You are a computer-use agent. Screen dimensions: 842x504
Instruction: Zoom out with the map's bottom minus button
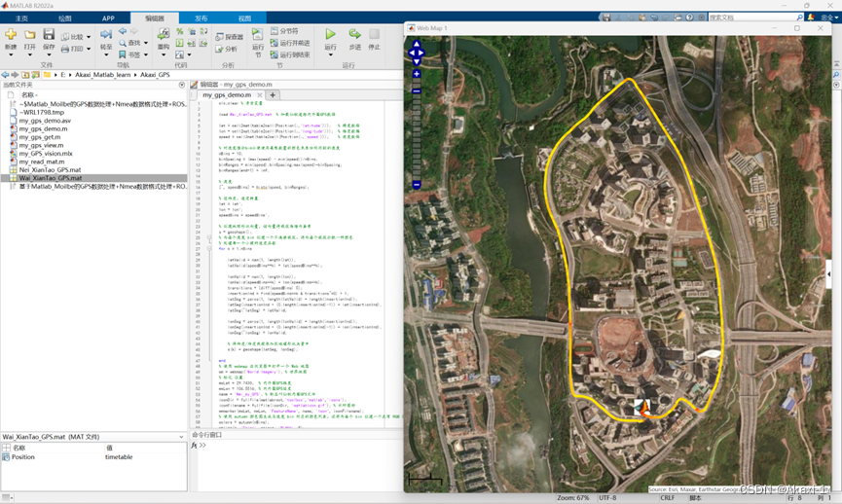pyautogui.click(x=417, y=185)
